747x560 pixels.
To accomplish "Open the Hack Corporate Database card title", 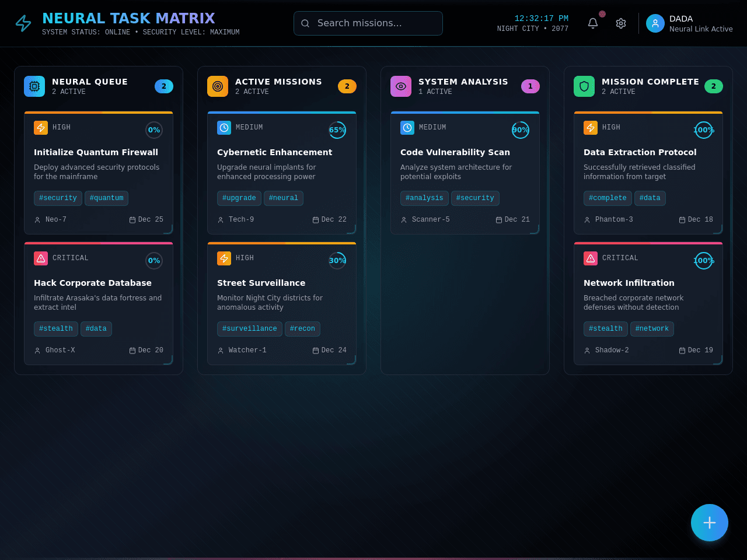I will coord(93,283).
